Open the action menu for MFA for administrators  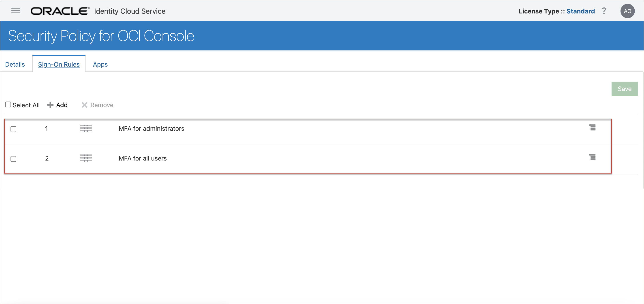tap(593, 128)
